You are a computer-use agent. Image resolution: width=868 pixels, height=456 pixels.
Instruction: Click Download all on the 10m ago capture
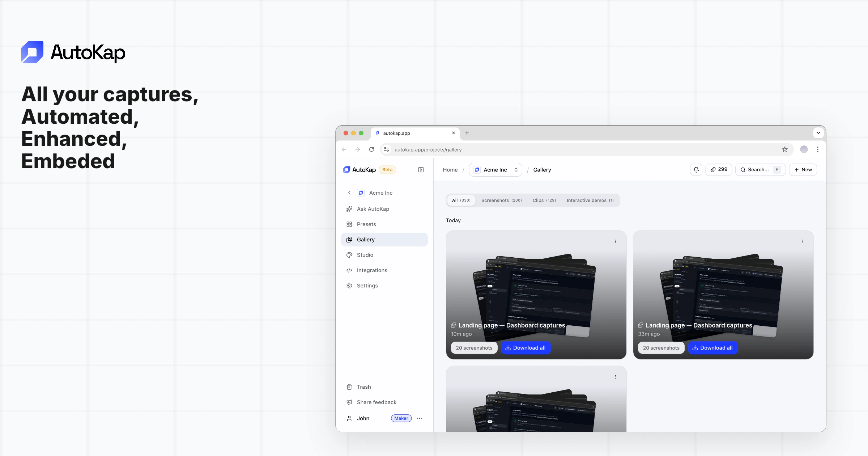[526, 348]
